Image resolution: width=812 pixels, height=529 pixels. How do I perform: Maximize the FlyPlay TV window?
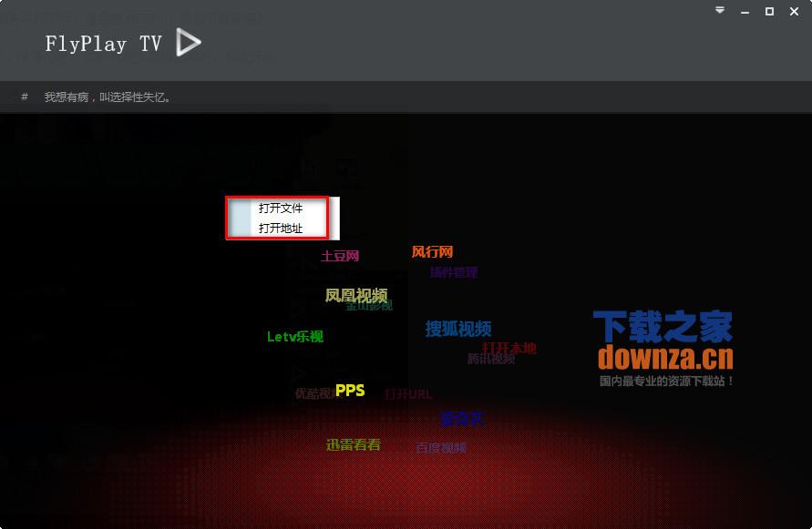point(769,12)
